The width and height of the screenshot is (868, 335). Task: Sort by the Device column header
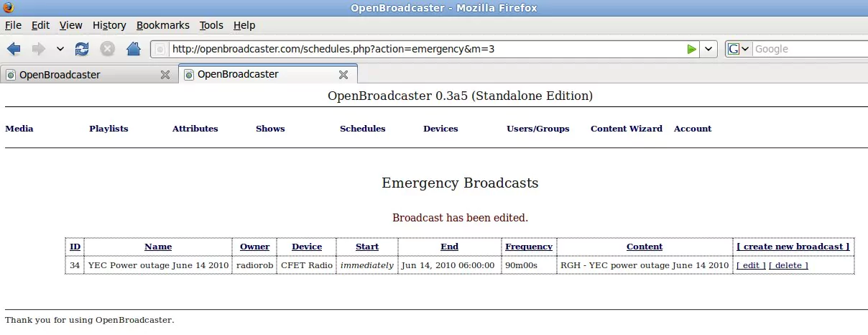click(307, 247)
